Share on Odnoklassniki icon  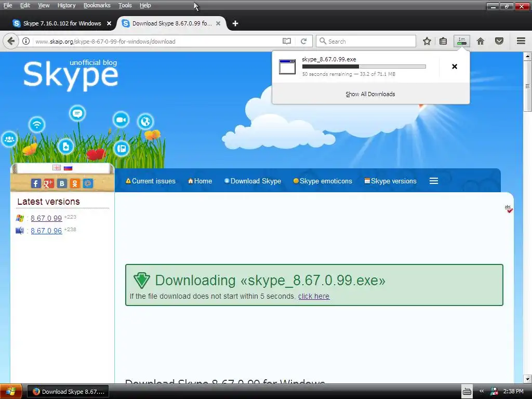pos(75,183)
